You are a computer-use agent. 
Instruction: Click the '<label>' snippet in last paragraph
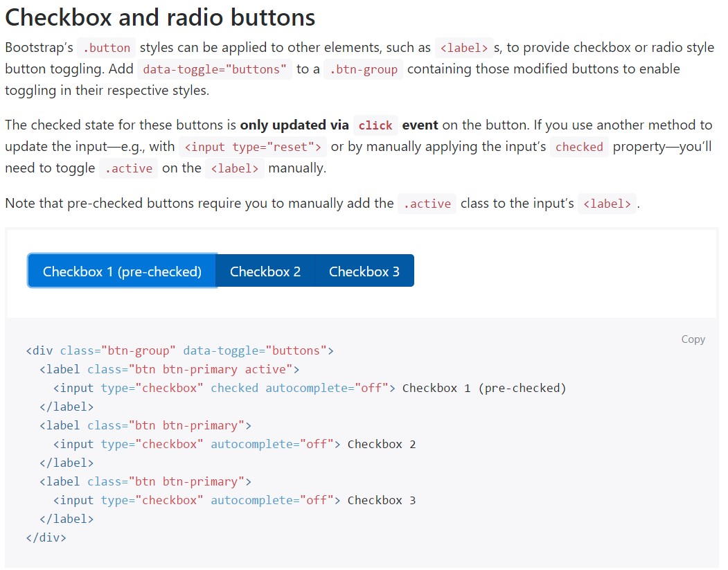coord(607,203)
